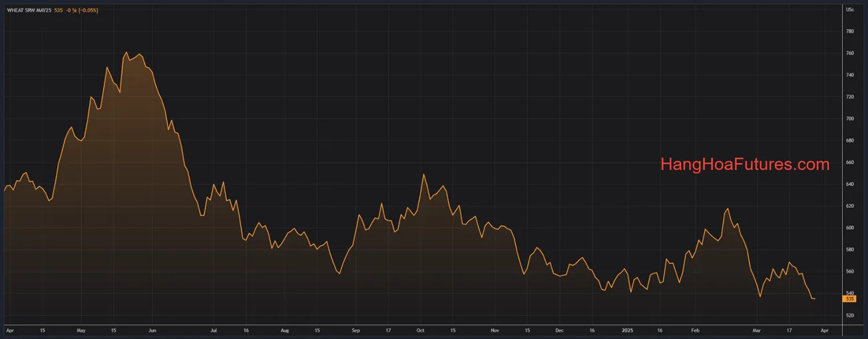Click the HangHoaFutures.com watermark link
This screenshot has width=868, height=339.
click(x=745, y=165)
